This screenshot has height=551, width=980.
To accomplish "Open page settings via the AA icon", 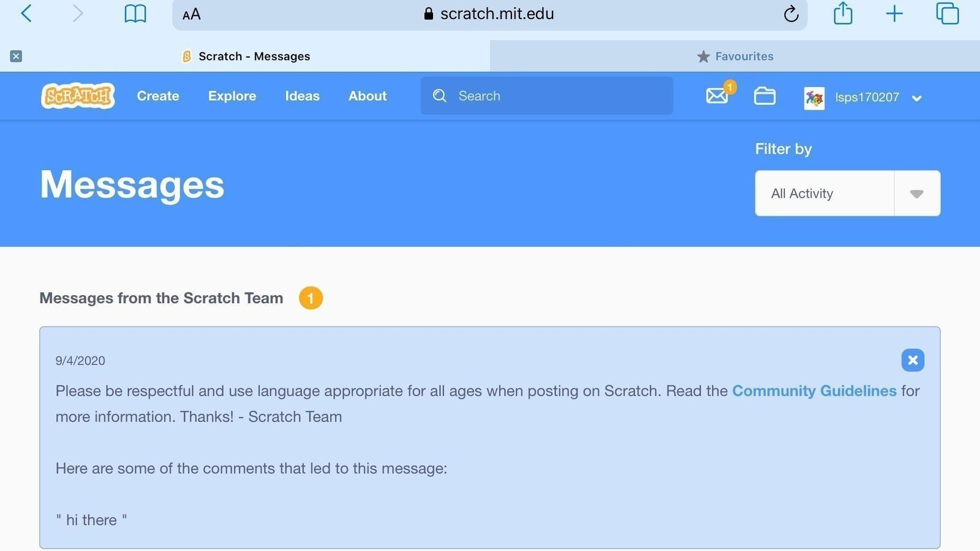I will click(x=190, y=14).
